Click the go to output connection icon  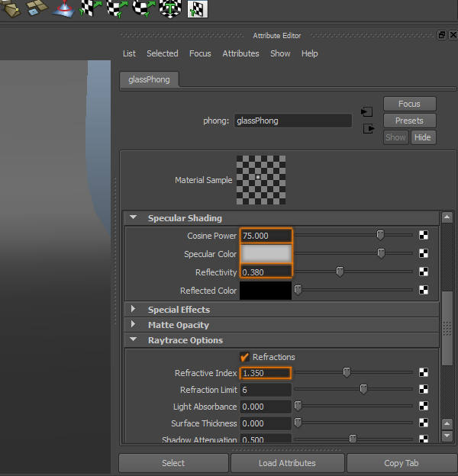tap(369, 128)
